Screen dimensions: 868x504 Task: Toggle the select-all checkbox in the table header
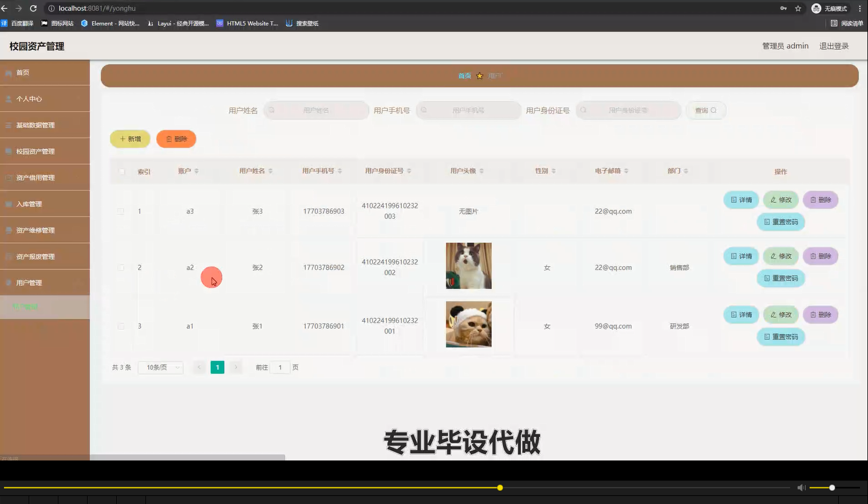pos(121,171)
